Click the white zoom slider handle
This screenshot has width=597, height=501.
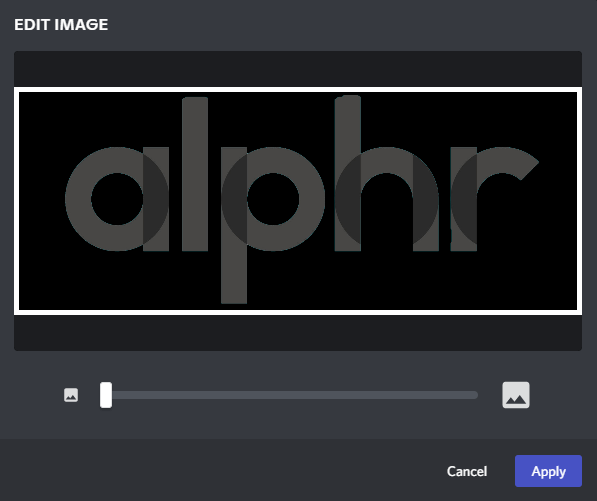(106, 395)
